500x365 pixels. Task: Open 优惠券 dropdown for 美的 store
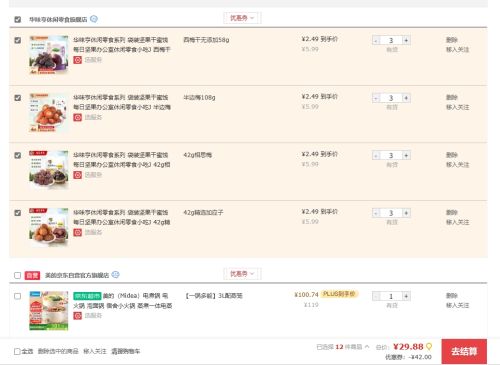pyautogui.click(x=242, y=274)
